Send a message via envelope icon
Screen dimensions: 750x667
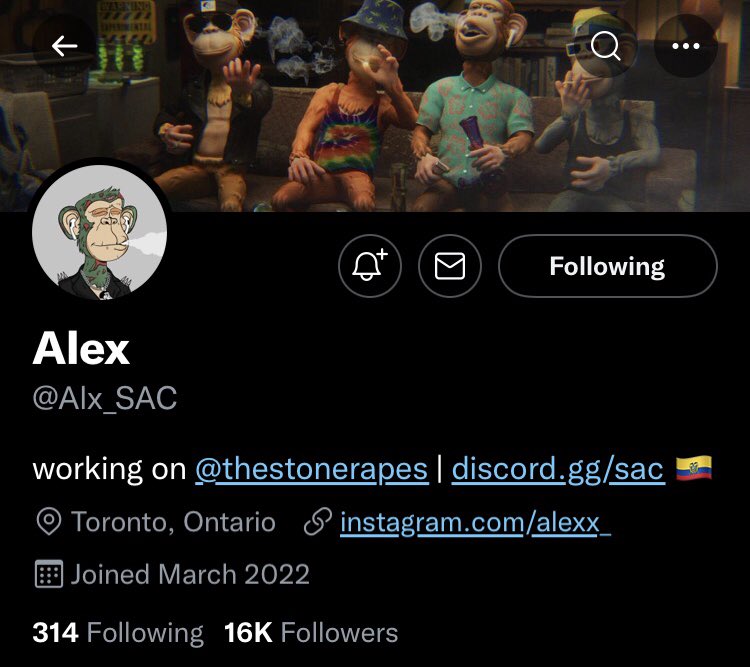tap(450, 266)
